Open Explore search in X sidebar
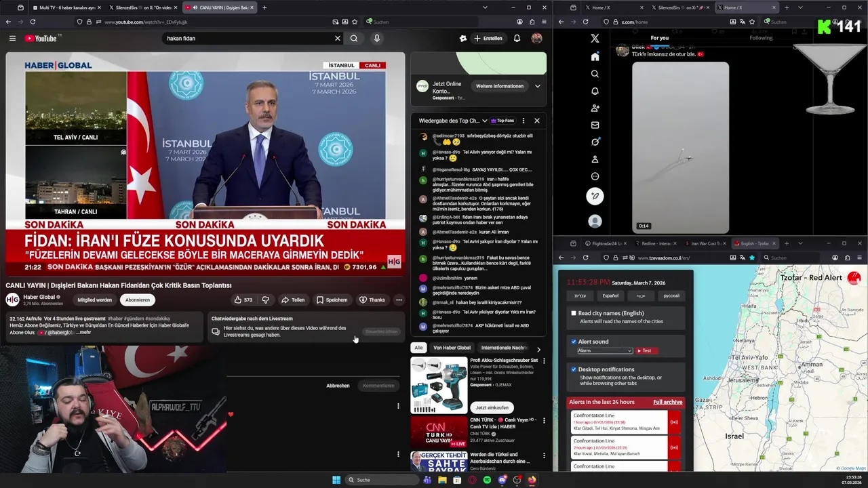868x488 pixels. tap(595, 74)
